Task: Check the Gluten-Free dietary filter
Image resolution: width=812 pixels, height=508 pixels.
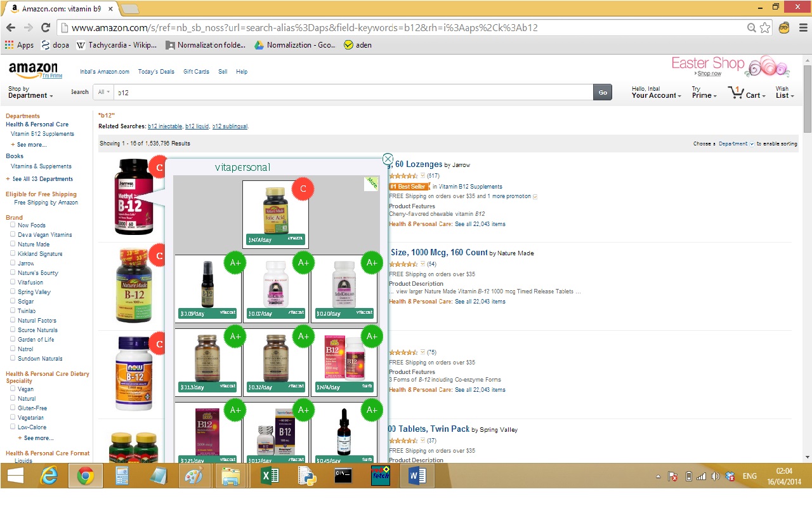Action: point(13,408)
